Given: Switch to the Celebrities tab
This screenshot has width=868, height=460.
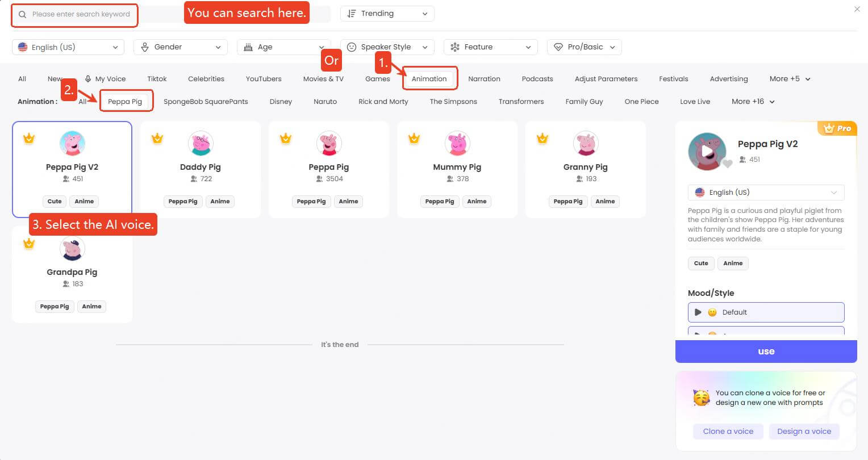Looking at the screenshot, I should tap(206, 79).
